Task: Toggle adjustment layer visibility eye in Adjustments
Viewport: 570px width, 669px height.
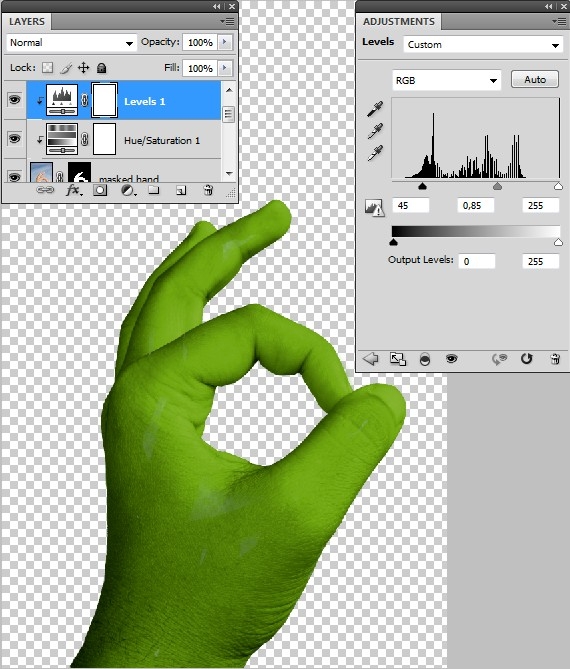Action: tap(451, 359)
